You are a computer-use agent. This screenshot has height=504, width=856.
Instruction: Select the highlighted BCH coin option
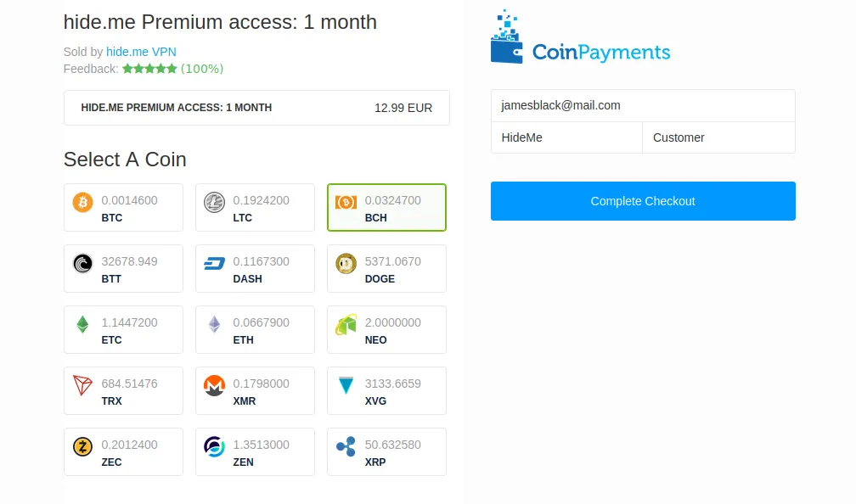click(386, 207)
